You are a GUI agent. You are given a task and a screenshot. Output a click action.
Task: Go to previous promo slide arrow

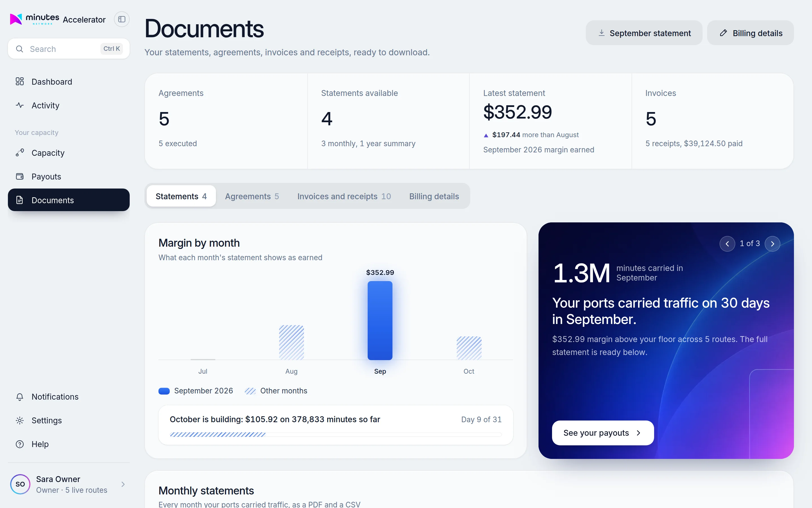727,244
